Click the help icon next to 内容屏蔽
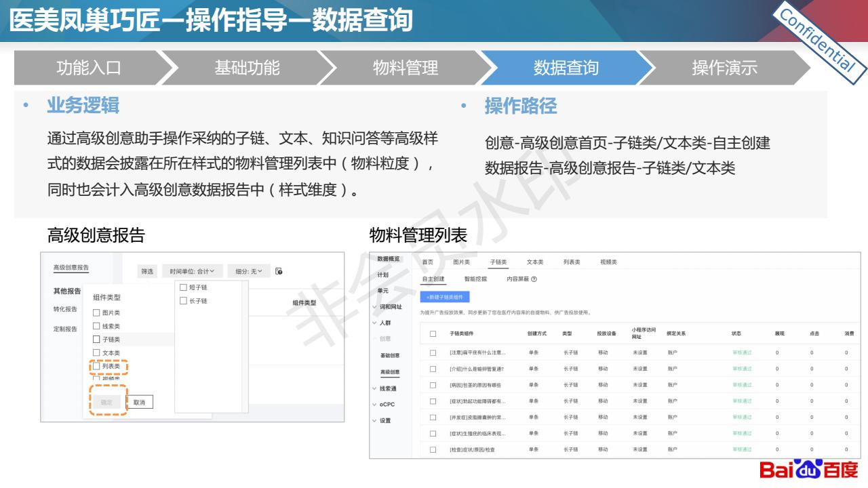868x488 pixels. [x=534, y=279]
